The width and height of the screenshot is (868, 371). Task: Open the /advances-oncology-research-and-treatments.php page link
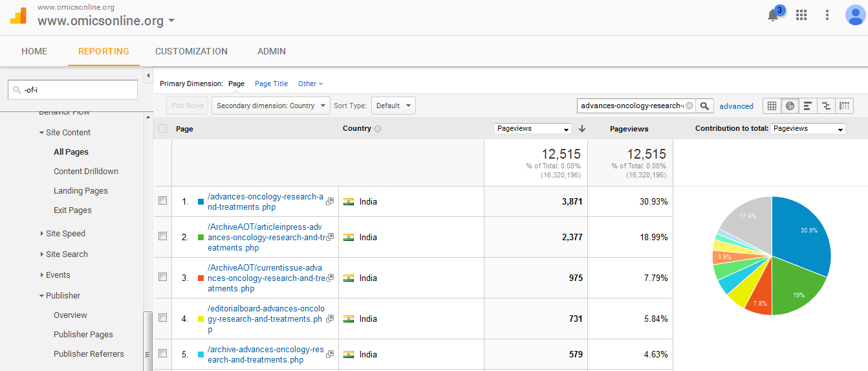pyautogui.click(x=265, y=201)
